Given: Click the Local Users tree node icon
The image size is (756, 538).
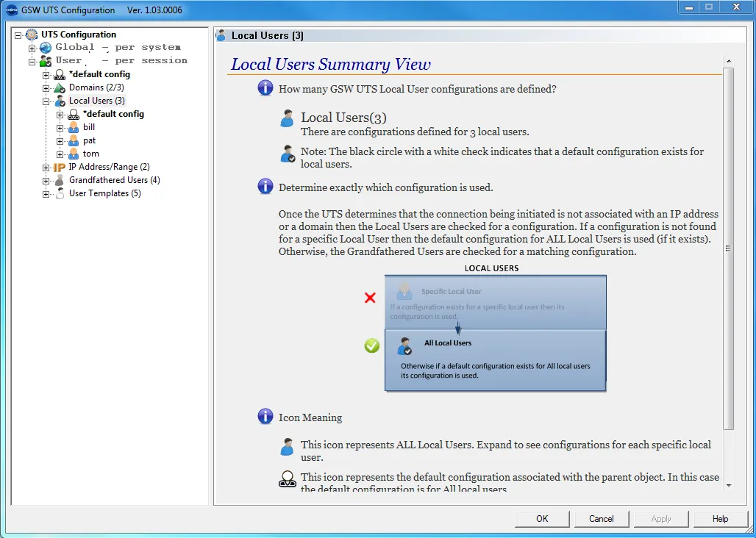Looking at the screenshot, I should coord(60,101).
